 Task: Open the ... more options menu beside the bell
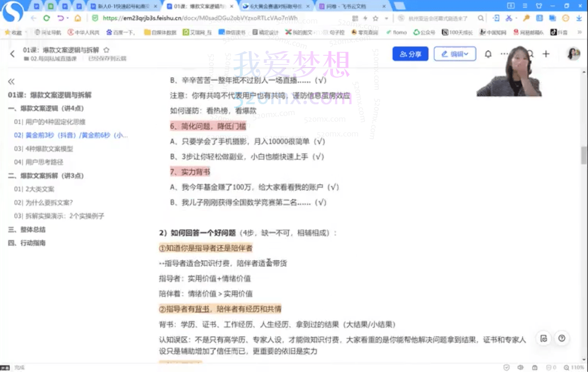(504, 54)
